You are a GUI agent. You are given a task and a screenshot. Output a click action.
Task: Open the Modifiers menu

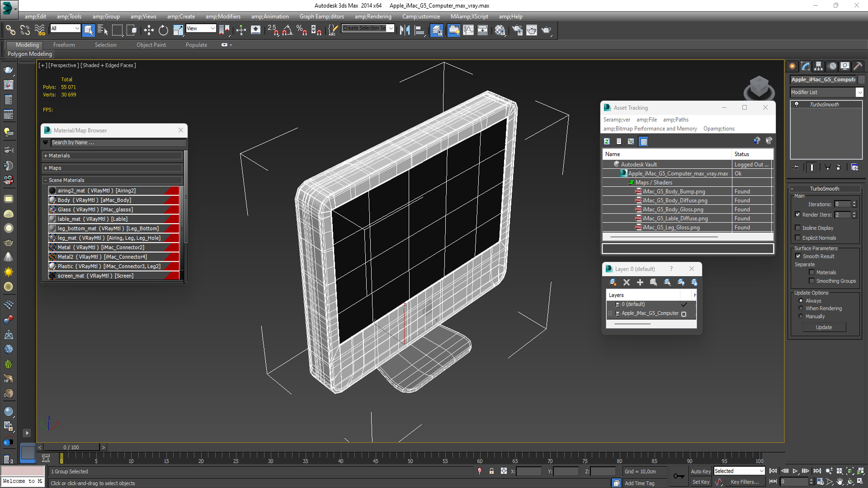223,16
